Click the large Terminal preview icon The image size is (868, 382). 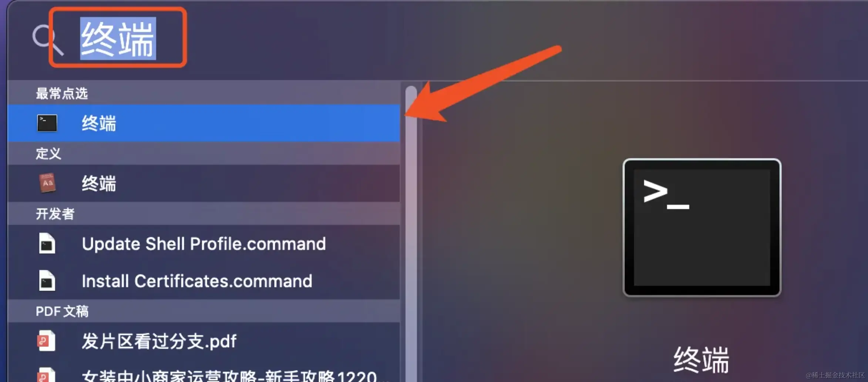pyautogui.click(x=702, y=228)
